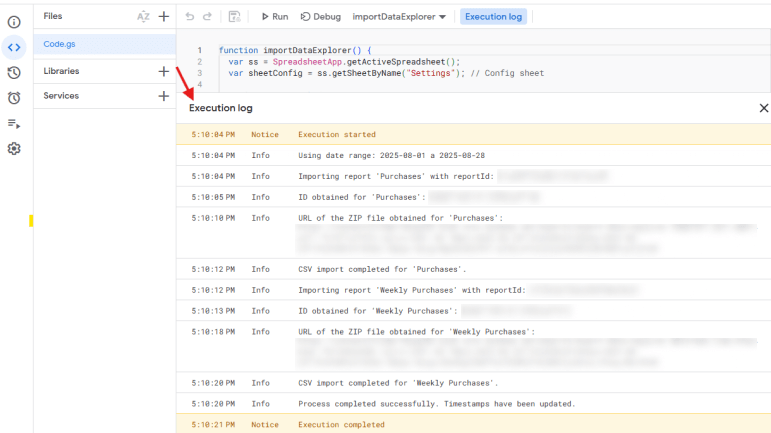Click the Redo arrow in toolbar
771x433 pixels.
pyautogui.click(x=208, y=17)
